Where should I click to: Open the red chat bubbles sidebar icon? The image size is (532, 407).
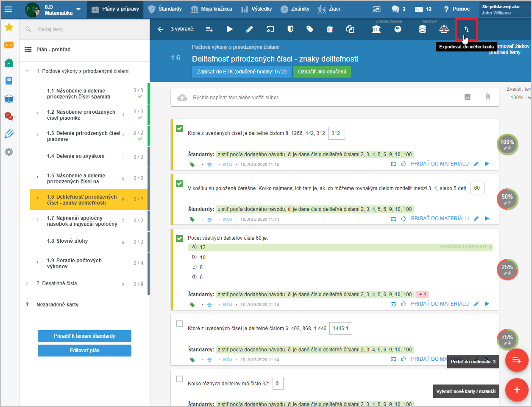(x=9, y=116)
